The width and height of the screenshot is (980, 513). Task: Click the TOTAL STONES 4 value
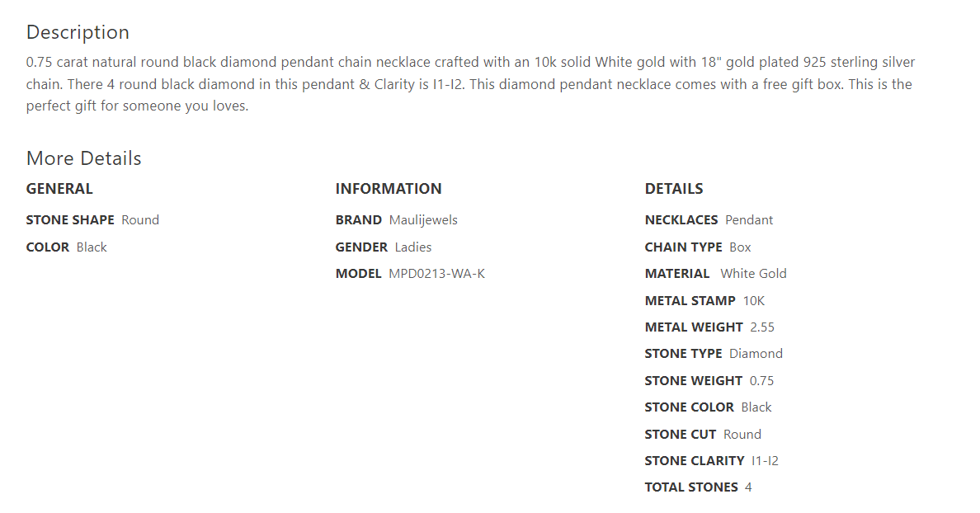pyautogui.click(x=748, y=487)
